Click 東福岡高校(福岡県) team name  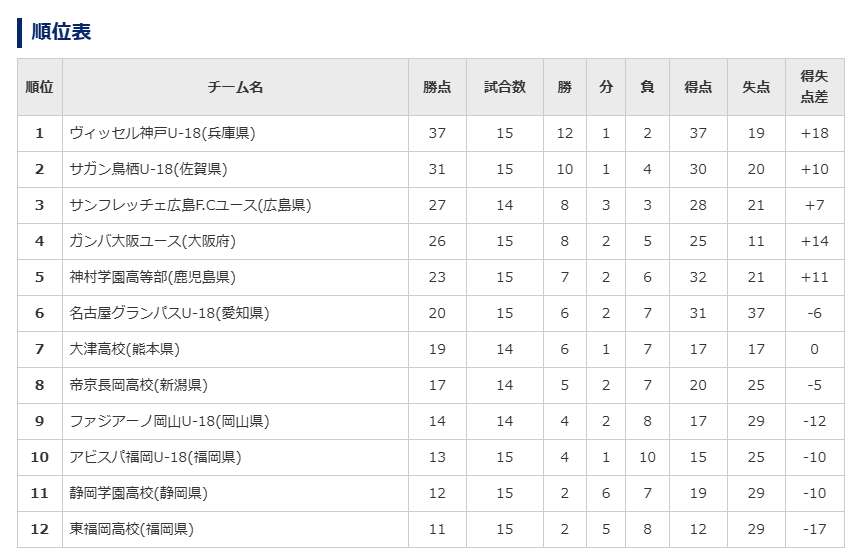(x=132, y=529)
